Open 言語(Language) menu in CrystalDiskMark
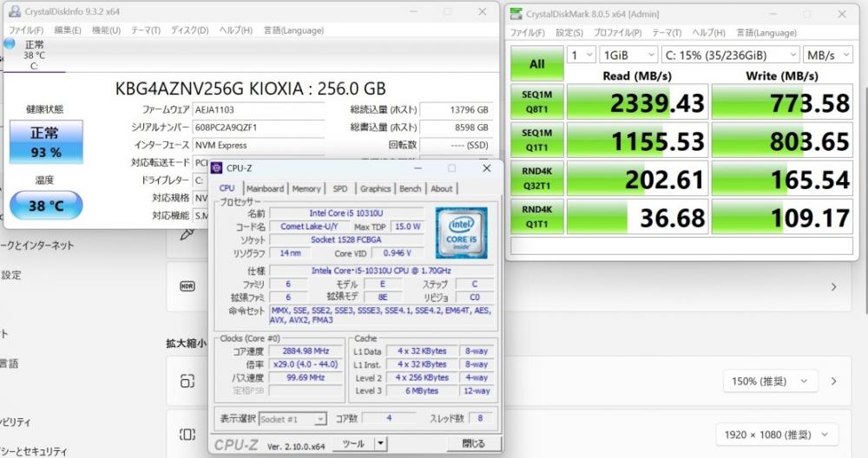Image resolution: width=868 pixels, height=458 pixels. pos(766,33)
